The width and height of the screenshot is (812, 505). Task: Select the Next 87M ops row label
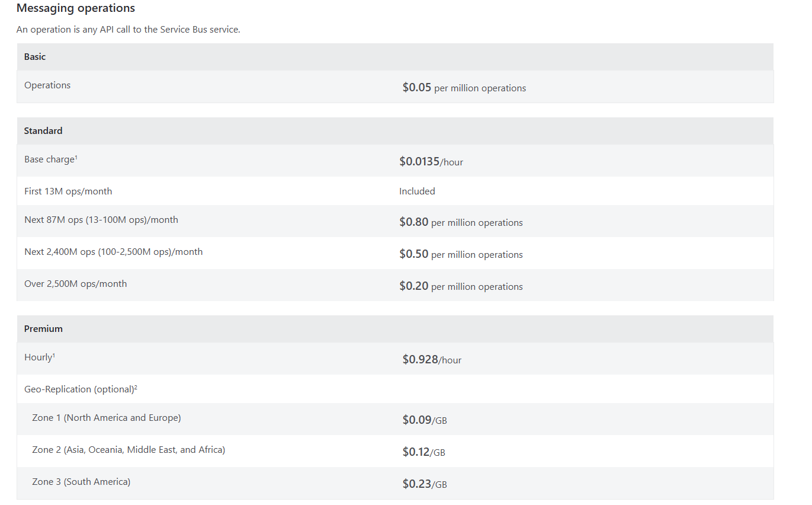click(101, 220)
